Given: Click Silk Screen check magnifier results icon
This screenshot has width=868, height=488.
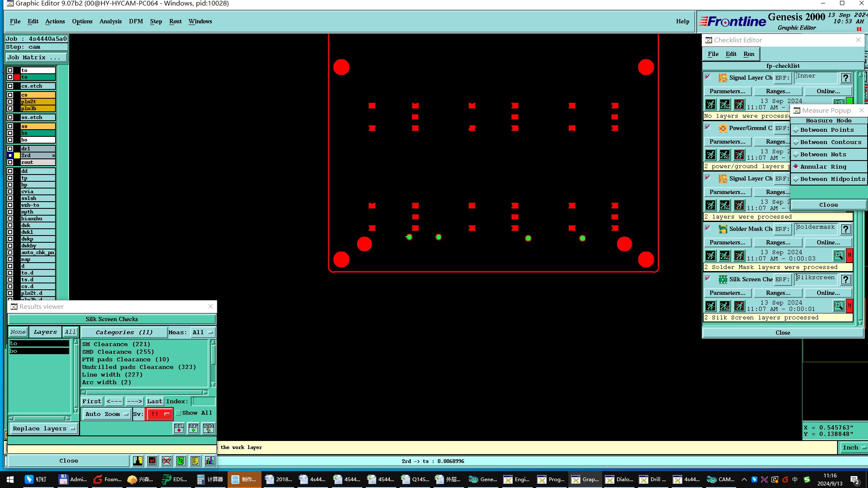Looking at the screenshot, I should tap(838, 306).
